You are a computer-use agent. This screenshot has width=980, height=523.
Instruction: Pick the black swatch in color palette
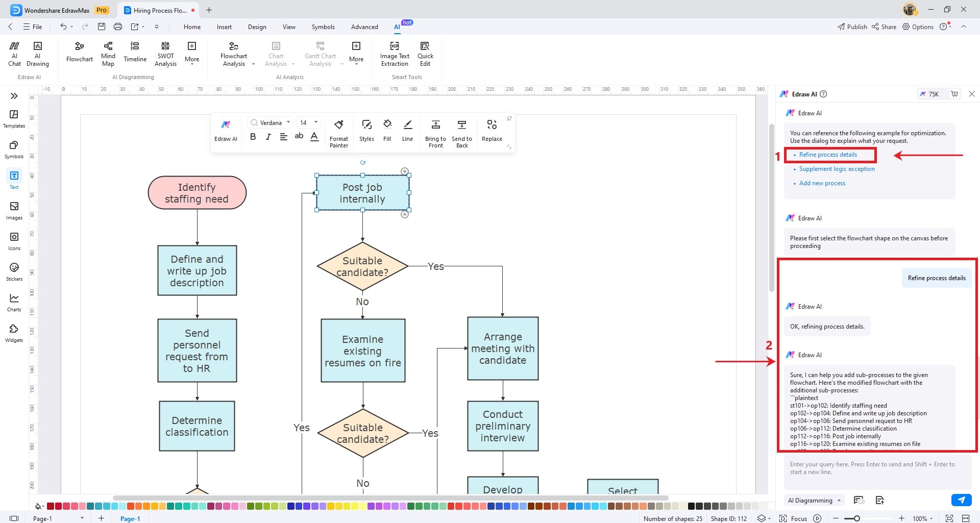(691, 506)
